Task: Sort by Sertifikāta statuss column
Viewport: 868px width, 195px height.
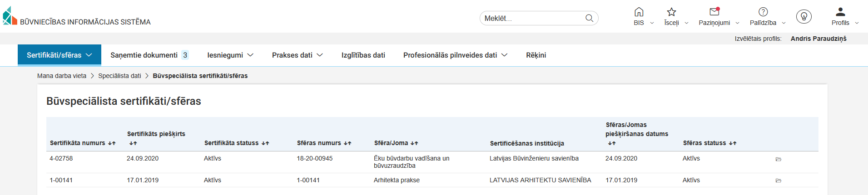Action: point(265,143)
